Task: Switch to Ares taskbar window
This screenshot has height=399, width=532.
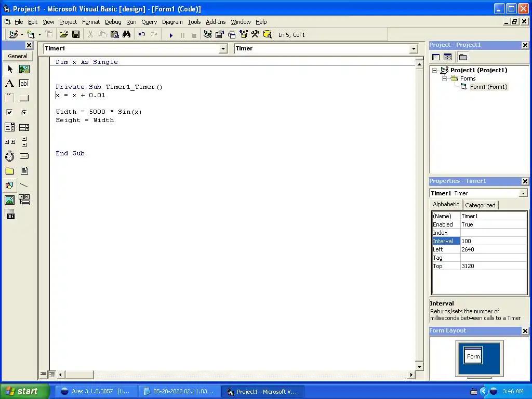Action: pos(96,392)
